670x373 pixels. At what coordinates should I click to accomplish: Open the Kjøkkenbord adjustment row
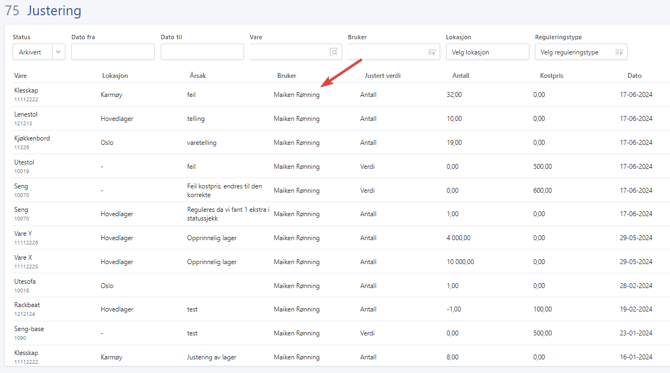tap(338, 142)
